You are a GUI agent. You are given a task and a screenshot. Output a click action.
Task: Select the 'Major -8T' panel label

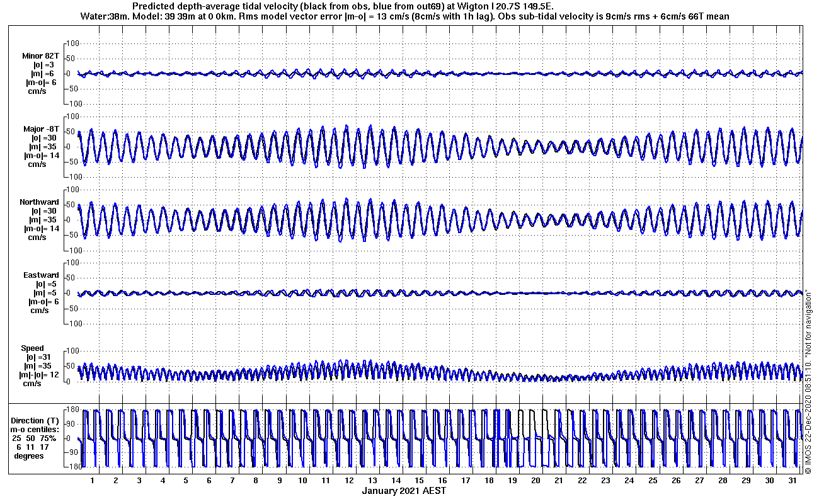pos(42,129)
